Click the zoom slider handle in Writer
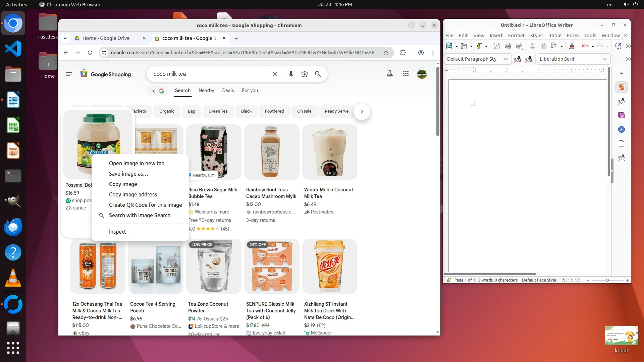Screen dimensions: 644x362 click(x=607, y=280)
